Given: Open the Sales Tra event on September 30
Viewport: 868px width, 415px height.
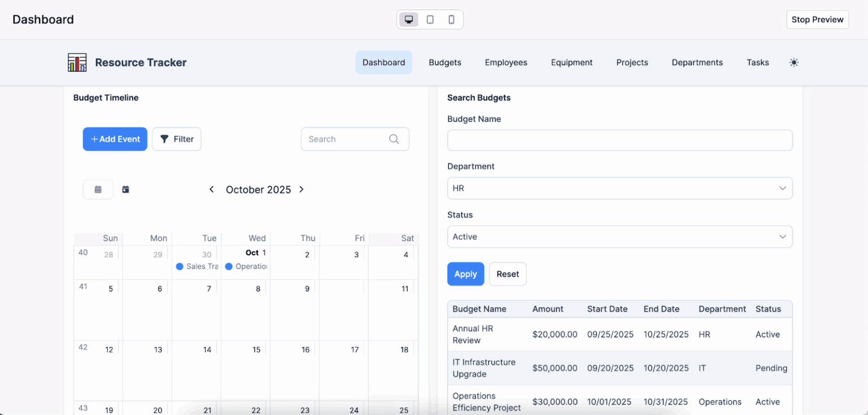Looking at the screenshot, I should click(197, 266).
